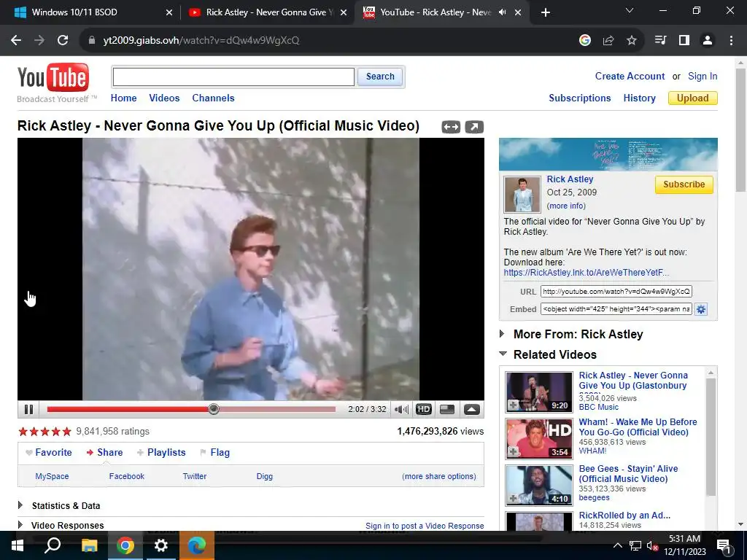Viewport: 747px width, 560px height.
Task: Select the Flag tab
Action: [215, 452]
